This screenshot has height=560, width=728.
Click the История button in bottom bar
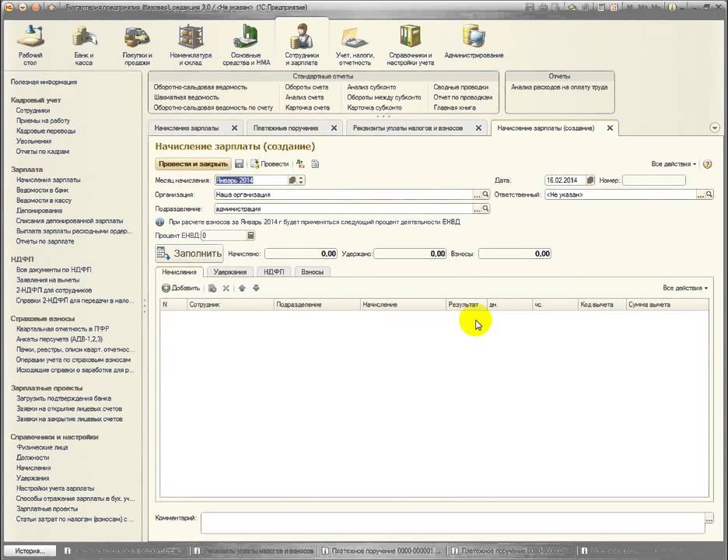coord(30,551)
